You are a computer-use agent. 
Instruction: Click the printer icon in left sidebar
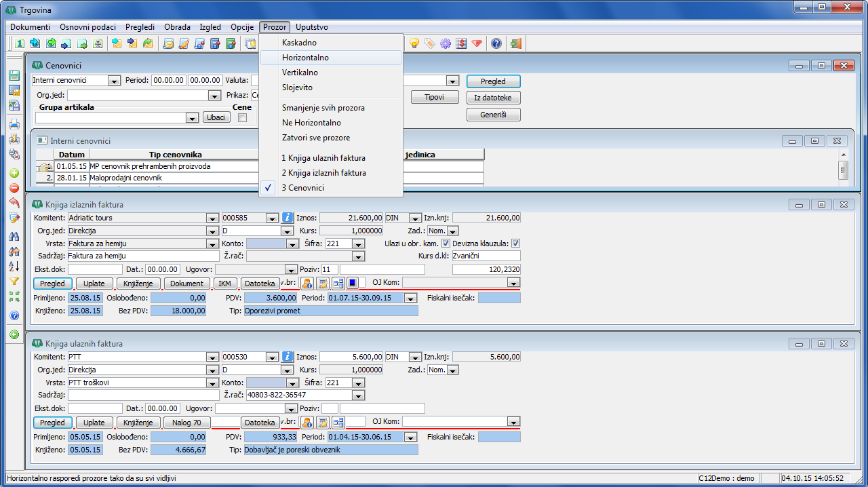(14, 124)
